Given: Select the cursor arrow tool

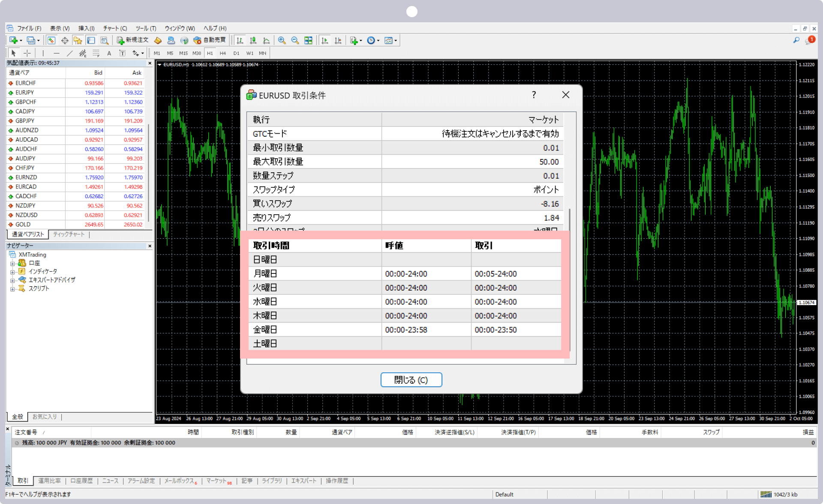Looking at the screenshot, I should 14,53.
